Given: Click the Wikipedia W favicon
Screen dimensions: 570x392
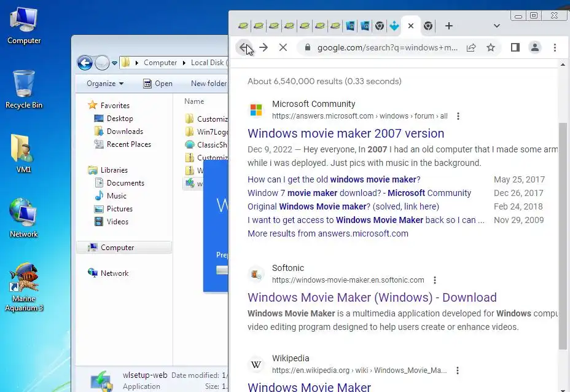Looking at the screenshot, I should click(x=256, y=364).
